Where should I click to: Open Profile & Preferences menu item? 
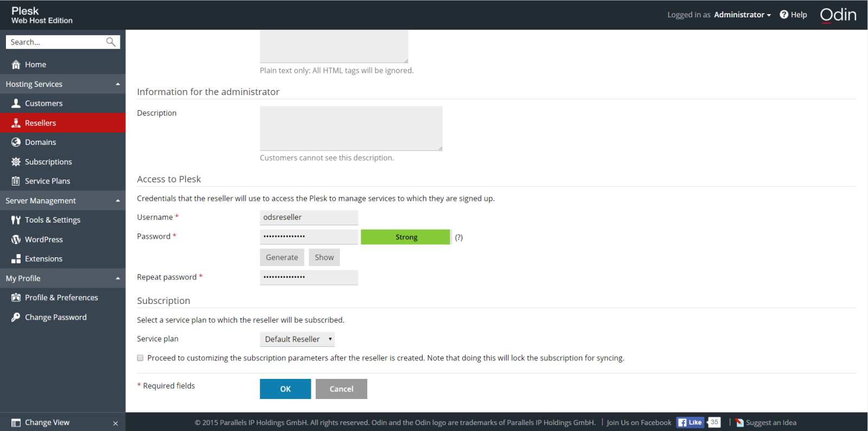(62, 297)
